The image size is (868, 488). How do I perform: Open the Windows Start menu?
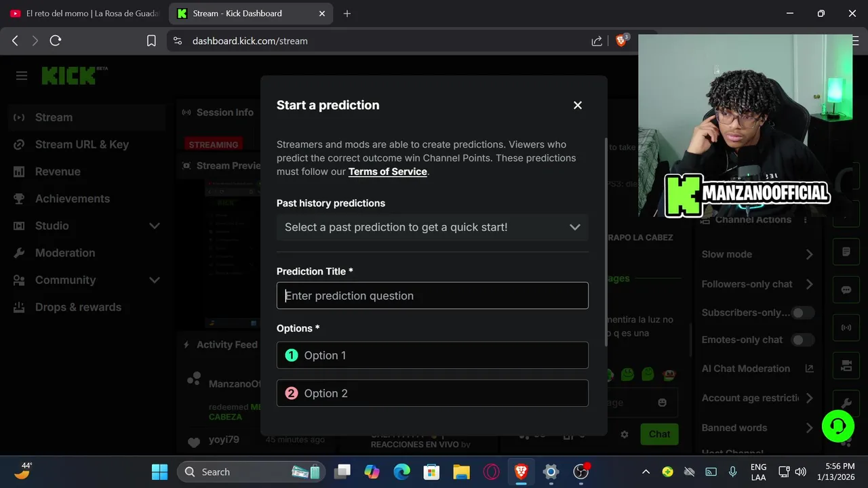160,472
